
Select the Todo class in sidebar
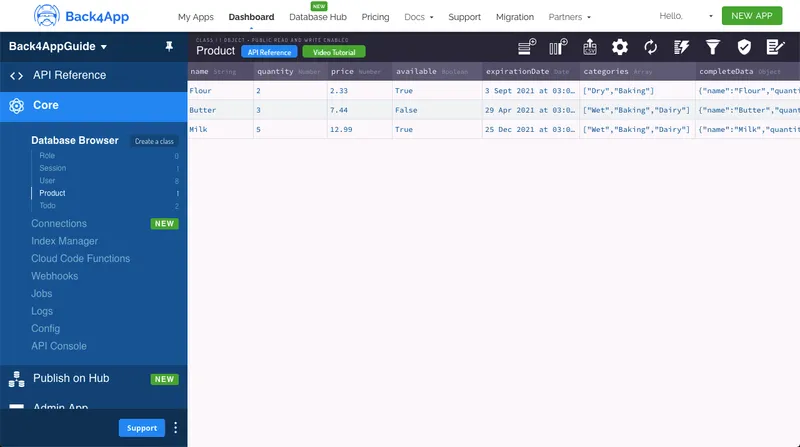(47, 206)
